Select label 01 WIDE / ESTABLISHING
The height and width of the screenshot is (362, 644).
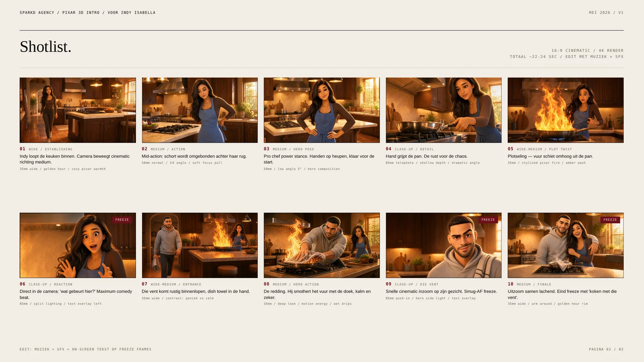46,149
